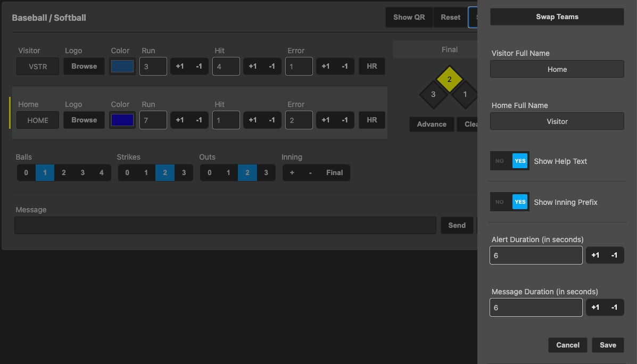Viewport: 637px width, 364px height.
Task: Click the Home team HR button
Action: coord(372,120)
